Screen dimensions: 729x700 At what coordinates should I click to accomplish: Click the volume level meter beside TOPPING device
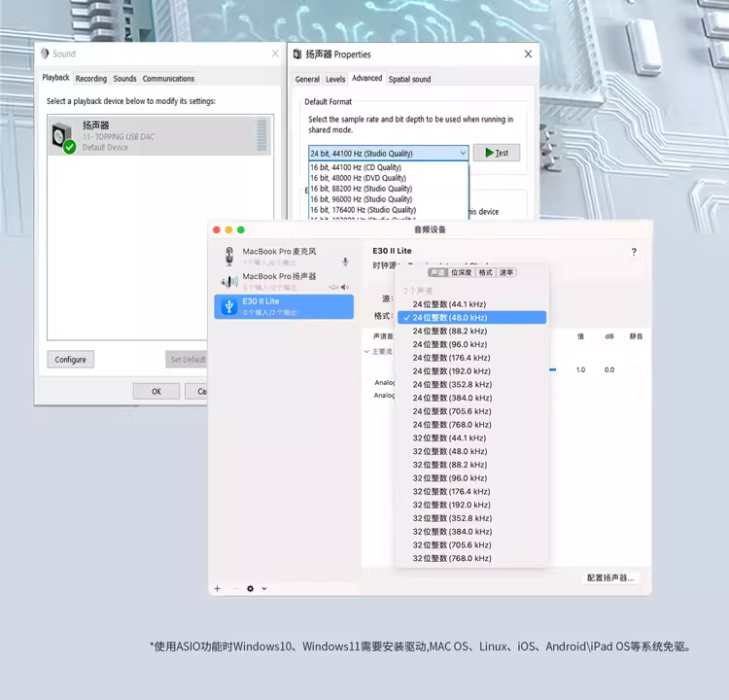pos(261,136)
